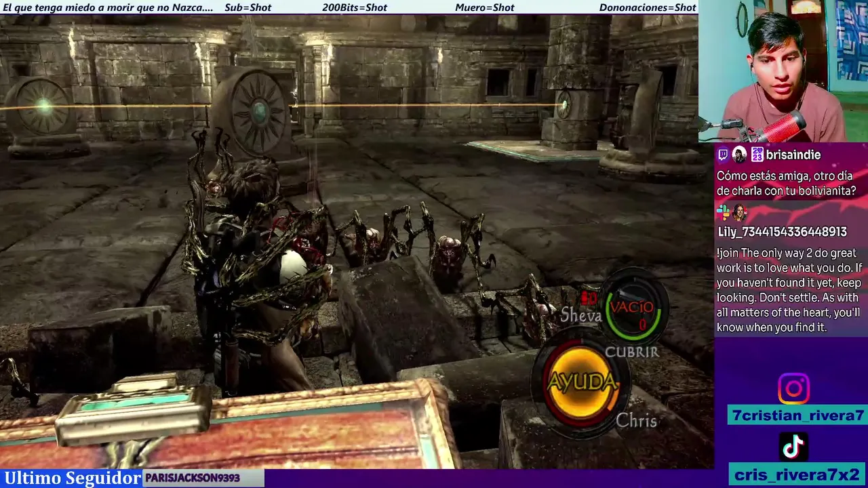Click the TikTok logo icon
Image resolution: width=868 pixels, height=488 pixels.
(793, 447)
